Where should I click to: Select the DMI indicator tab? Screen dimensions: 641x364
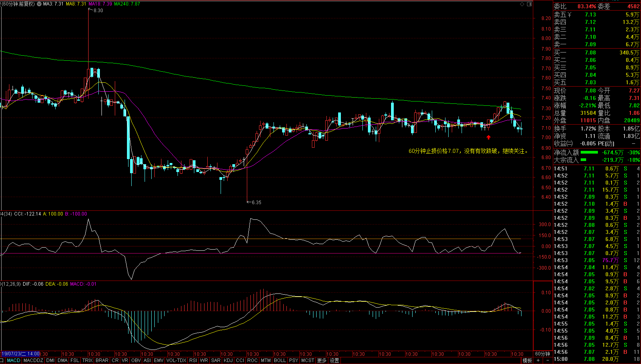(50, 360)
